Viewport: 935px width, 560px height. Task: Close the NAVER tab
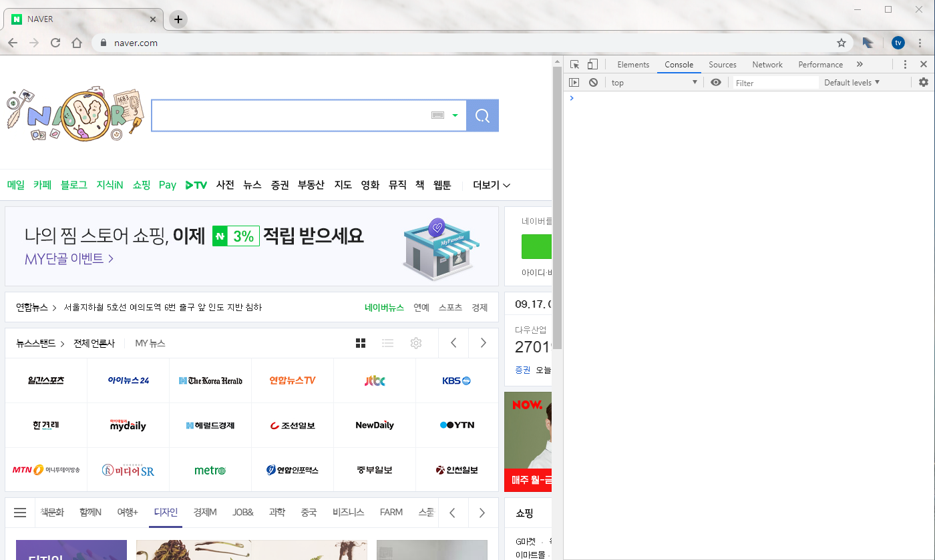click(x=153, y=19)
